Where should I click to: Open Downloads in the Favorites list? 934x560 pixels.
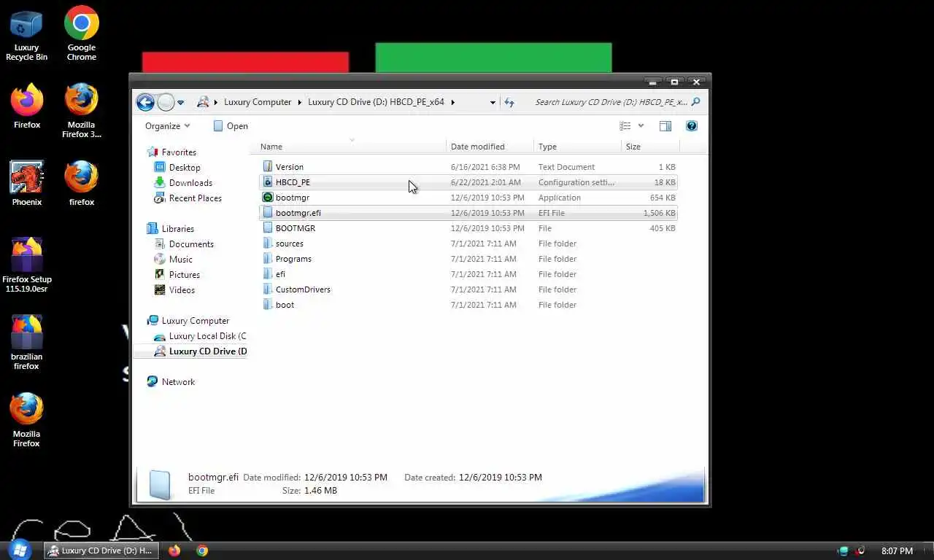(x=190, y=183)
